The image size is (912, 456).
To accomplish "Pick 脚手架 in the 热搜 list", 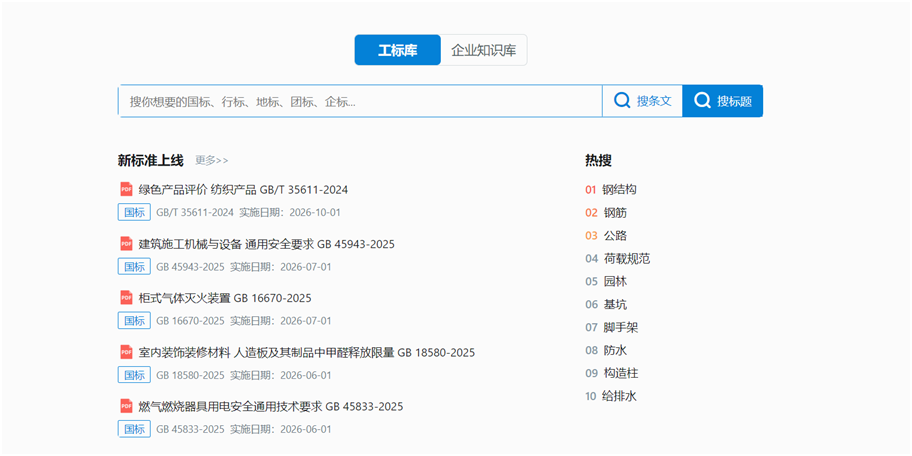I will coord(620,327).
